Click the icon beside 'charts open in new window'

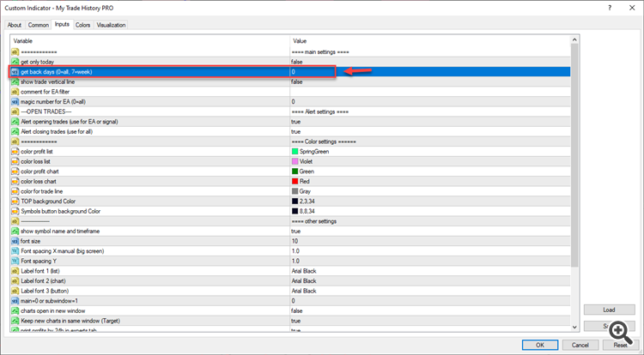coord(15,310)
